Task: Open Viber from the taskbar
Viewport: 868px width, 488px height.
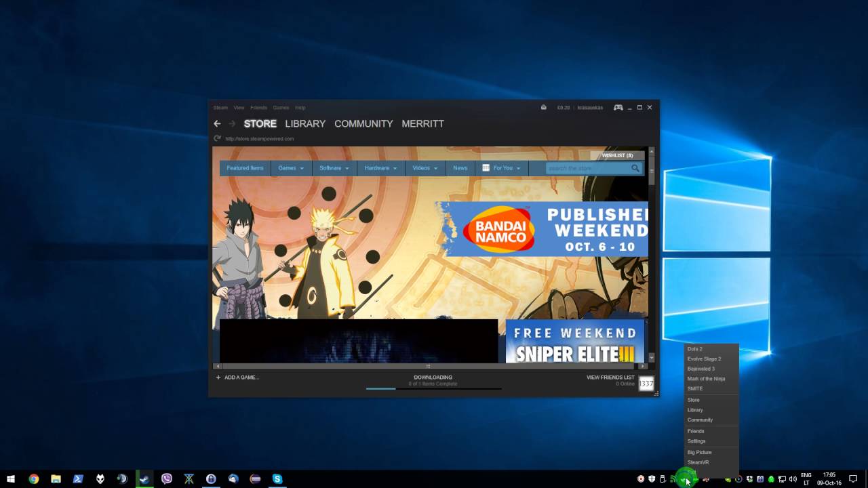Action: tap(167, 479)
